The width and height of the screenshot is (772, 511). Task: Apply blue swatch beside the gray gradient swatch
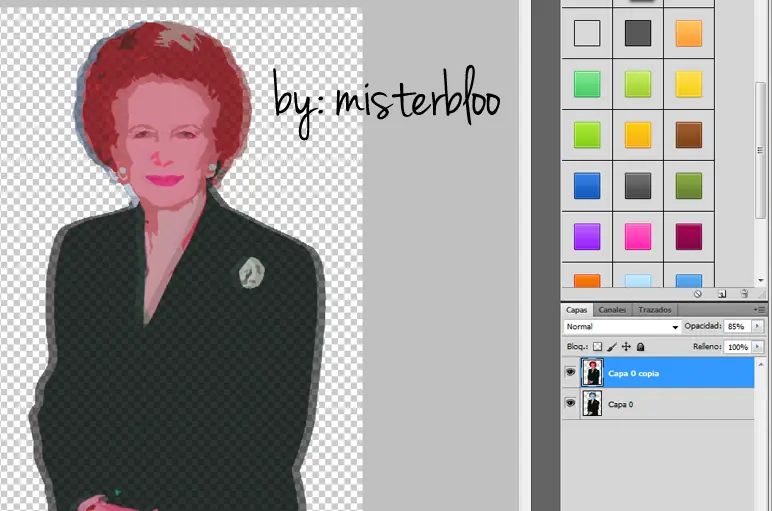pyautogui.click(x=587, y=186)
